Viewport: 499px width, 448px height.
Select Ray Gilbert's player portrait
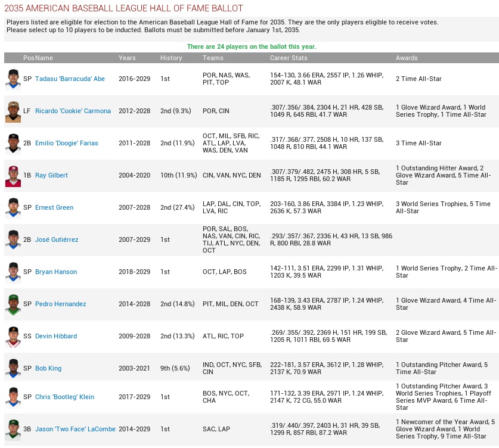[x=13, y=176]
